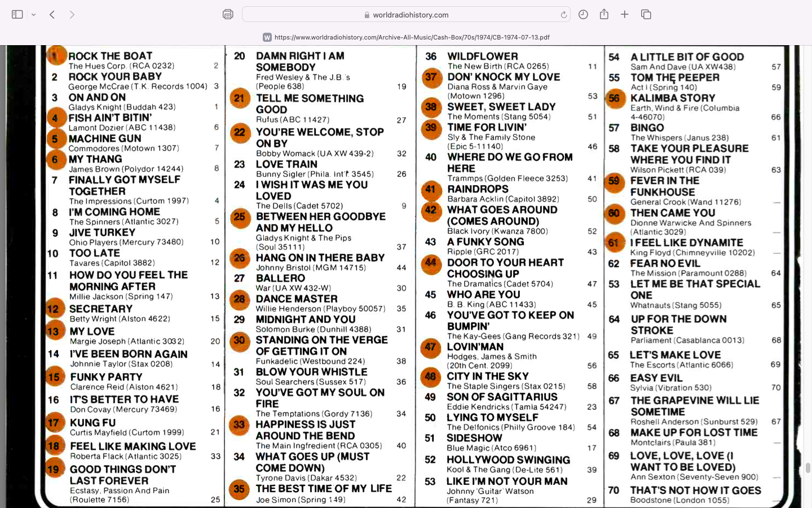Click the W favicon on the tab
The width and height of the screenshot is (812, 508).
[x=267, y=37]
